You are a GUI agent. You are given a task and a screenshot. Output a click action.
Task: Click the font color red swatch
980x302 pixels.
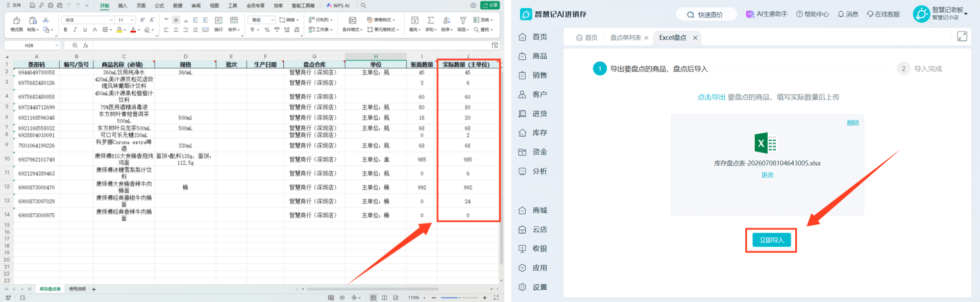(x=133, y=30)
